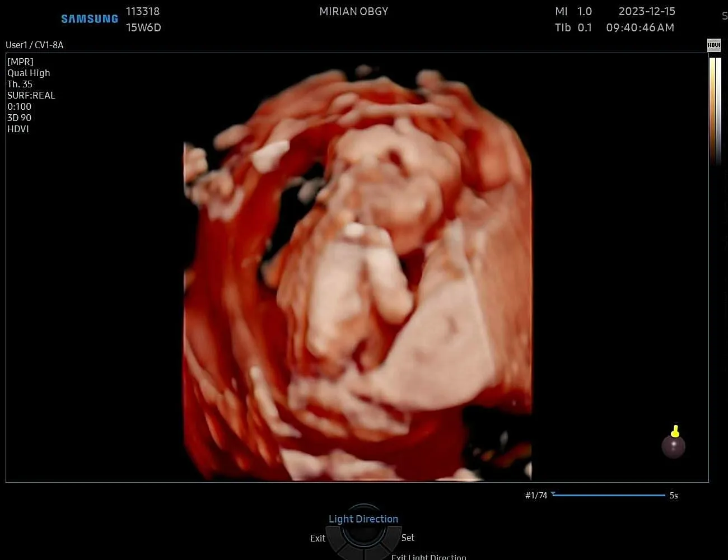
Task: Click the yellow light direction indicator orb
Action: (674, 443)
